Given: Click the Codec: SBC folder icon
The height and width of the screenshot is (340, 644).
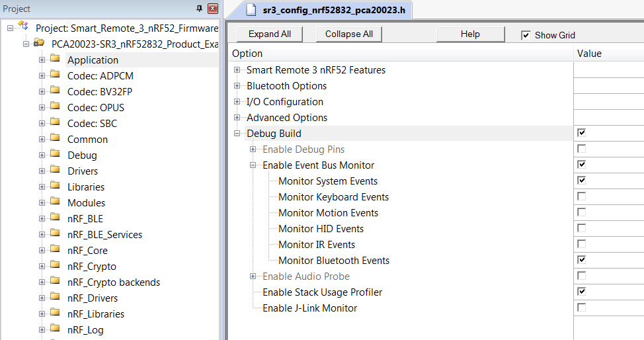Looking at the screenshot, I should tap(55, 122).
